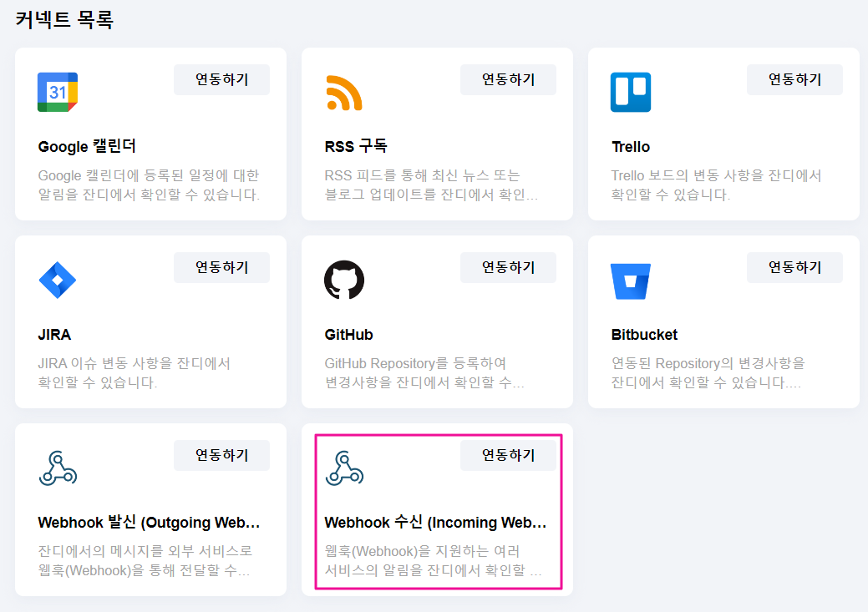The height and width of the screenshot is (612, 868).
Task: Open the Webhook 수신 (Incoming Webhook) title
Action: point(435,523)
